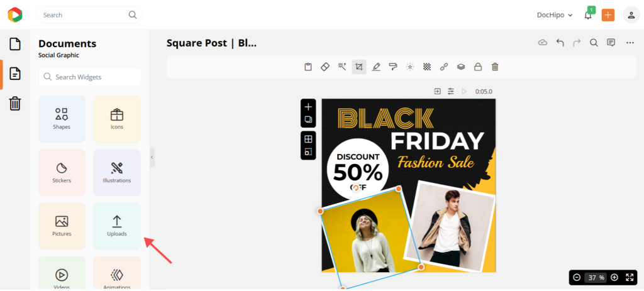Click the magic wand tool icon
This screenshot has width=644, height=291.
(341, 67)
